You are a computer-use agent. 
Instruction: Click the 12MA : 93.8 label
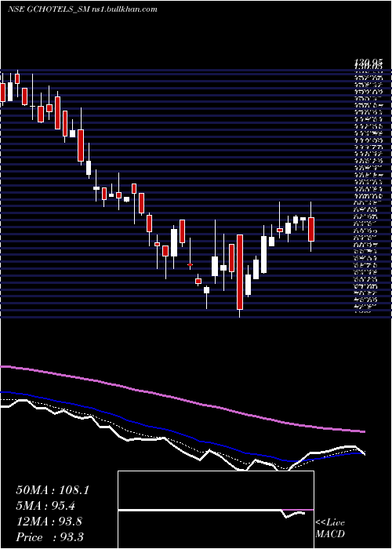coord(49,522)
